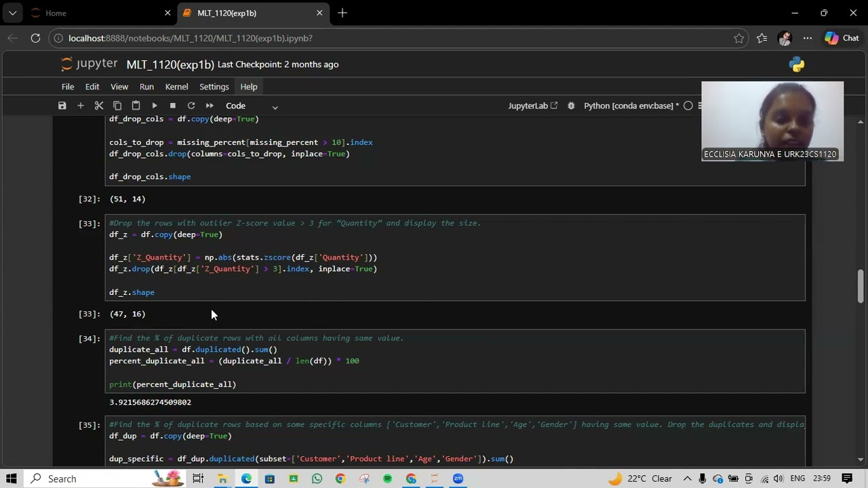The image size is (868, 488).
Task: Restart the kernel with the circular arrow icon
Action: (191, 106)
